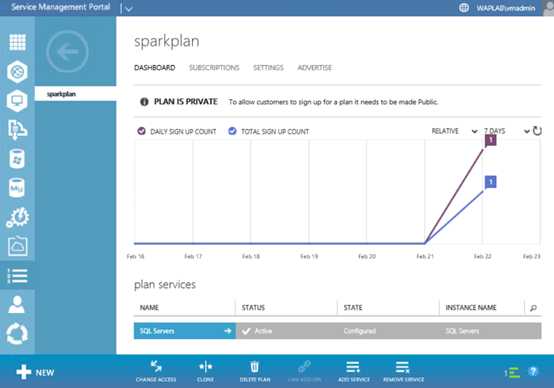This screenshot has width=554, height=388.
Task: Sort plan services by Status column
Action: [253, 307]
